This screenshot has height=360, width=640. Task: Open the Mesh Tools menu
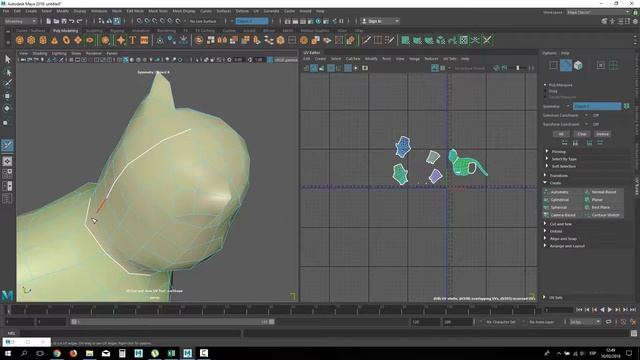[x=158, y=11]
